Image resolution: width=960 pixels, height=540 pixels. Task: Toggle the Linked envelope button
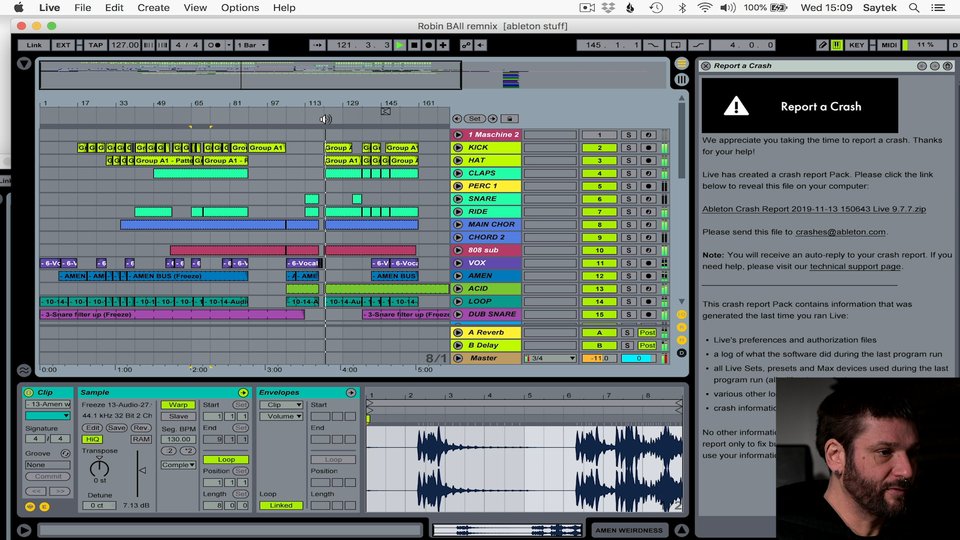[x=281, y=505]
